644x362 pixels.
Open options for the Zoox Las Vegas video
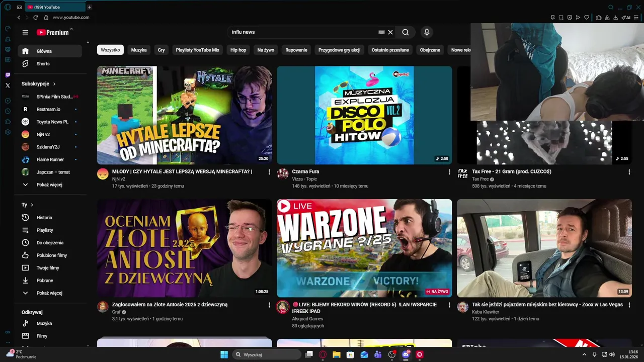[x=629, y=305]
